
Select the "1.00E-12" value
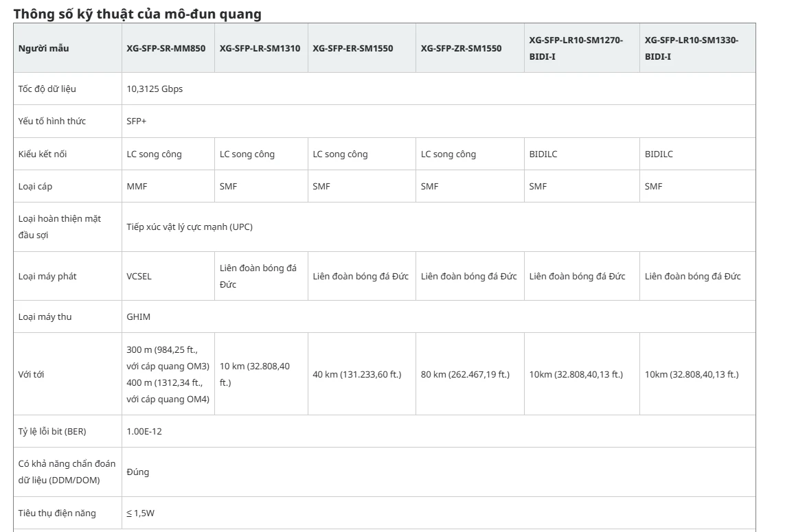(144, 432)
